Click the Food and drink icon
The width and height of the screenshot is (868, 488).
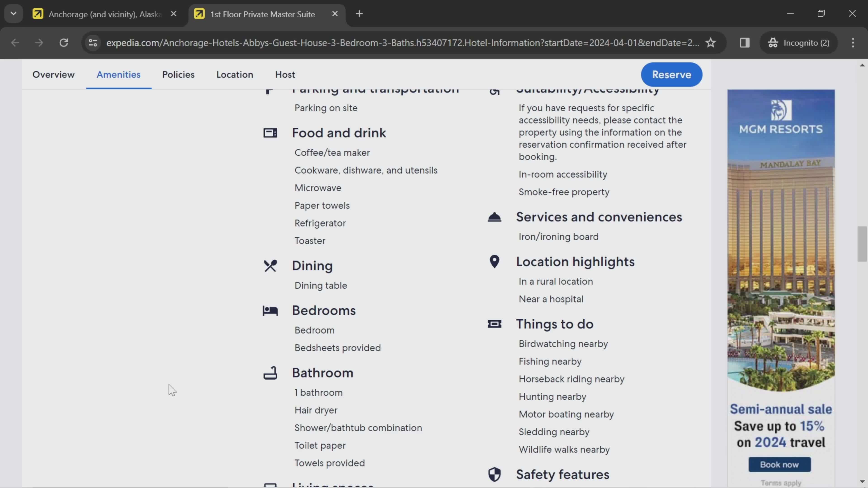click(270, 133)
